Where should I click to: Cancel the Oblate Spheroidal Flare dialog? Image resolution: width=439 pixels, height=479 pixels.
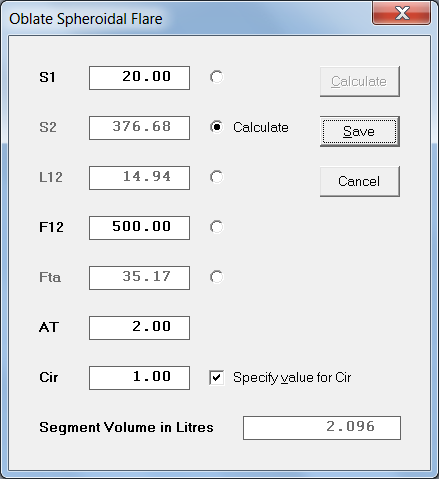pos(360,182)
